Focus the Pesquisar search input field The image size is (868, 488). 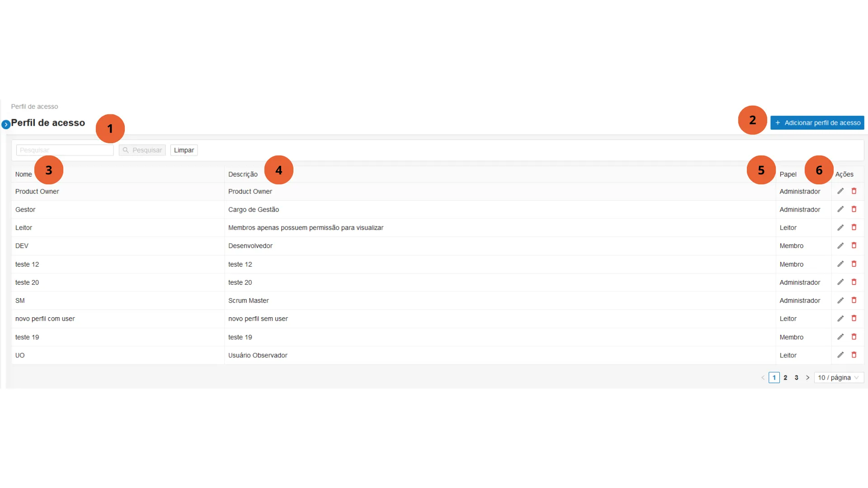tap(65, 150)
